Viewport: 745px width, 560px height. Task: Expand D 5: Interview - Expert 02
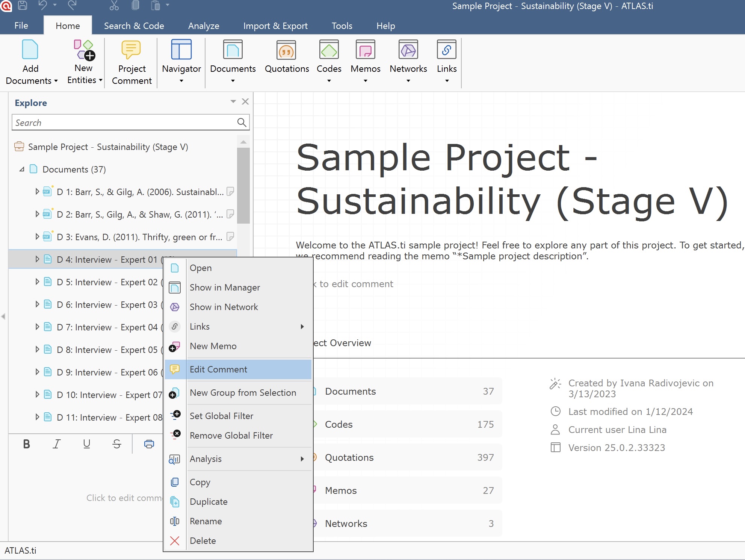tap(37, 282)
